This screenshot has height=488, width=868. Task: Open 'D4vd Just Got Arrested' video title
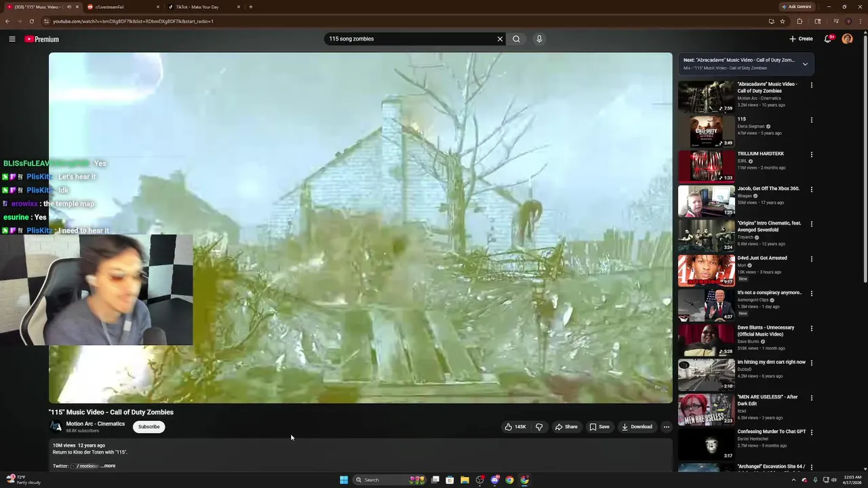[x=762, y=258]
